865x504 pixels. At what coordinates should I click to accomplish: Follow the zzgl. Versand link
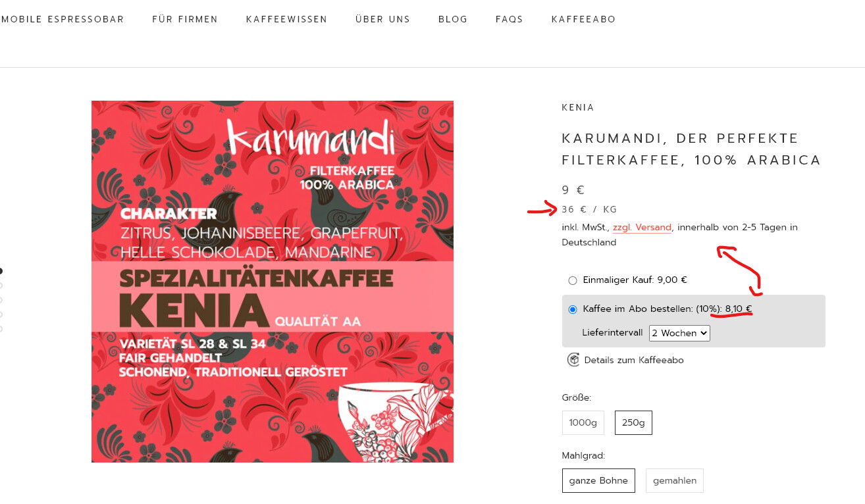point(642,228)
